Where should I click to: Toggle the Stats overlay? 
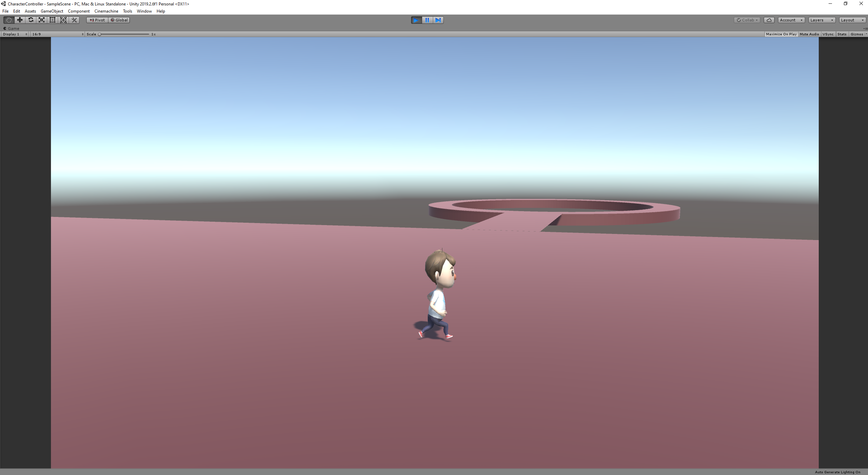coord(842,34)
